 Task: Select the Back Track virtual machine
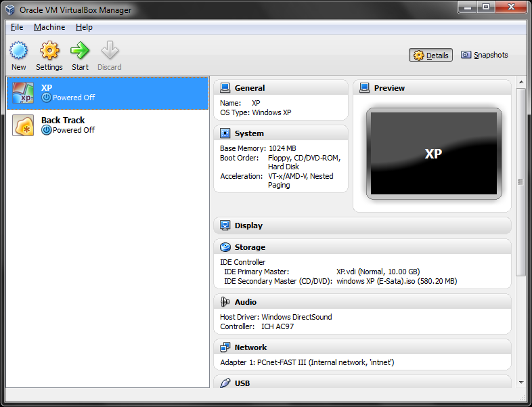point(108,125)
